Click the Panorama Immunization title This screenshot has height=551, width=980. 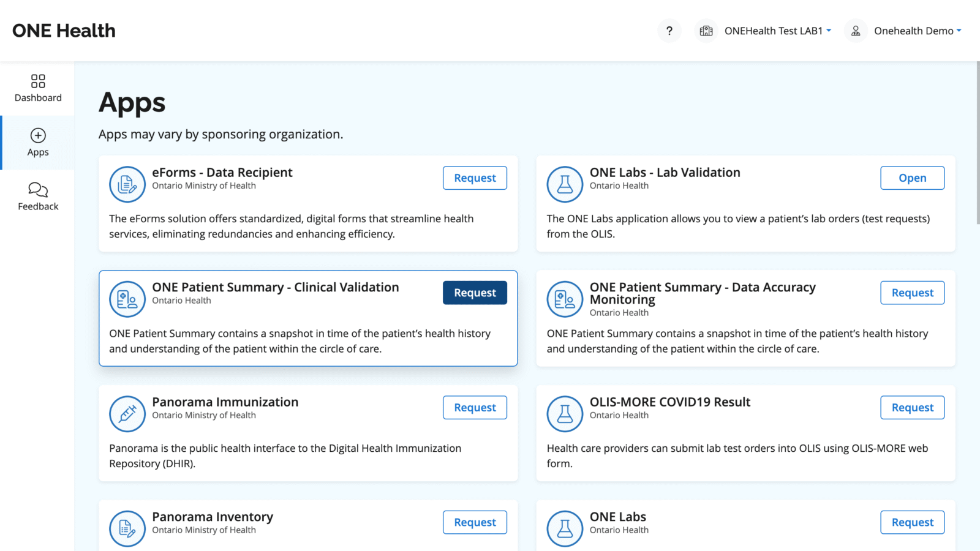tap(225, 402)
